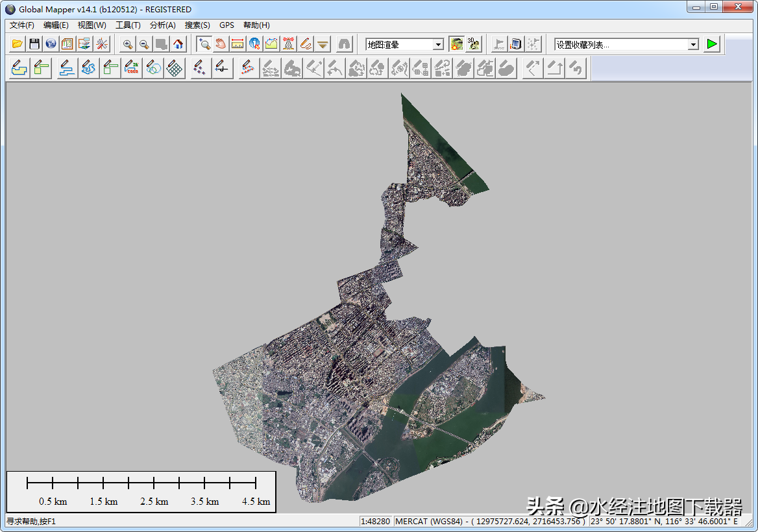Open the 分析(A) menu

pos(162,25)
